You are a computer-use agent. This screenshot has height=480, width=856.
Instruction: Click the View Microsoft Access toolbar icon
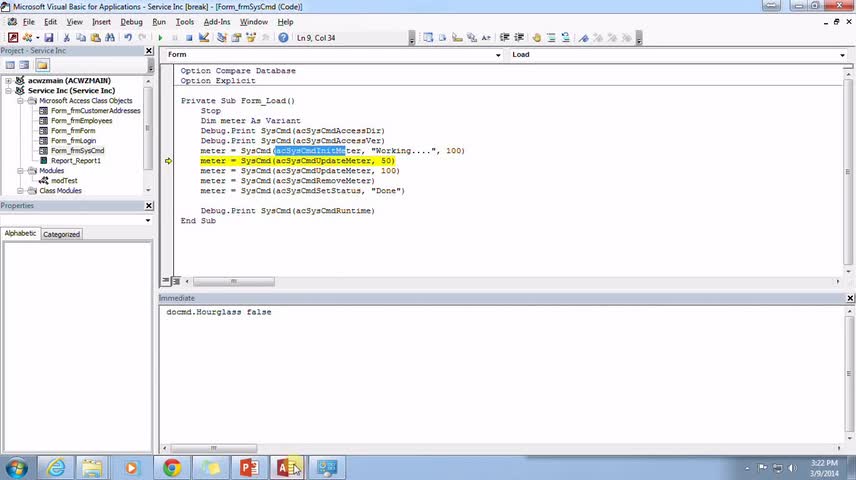(13, 38)
